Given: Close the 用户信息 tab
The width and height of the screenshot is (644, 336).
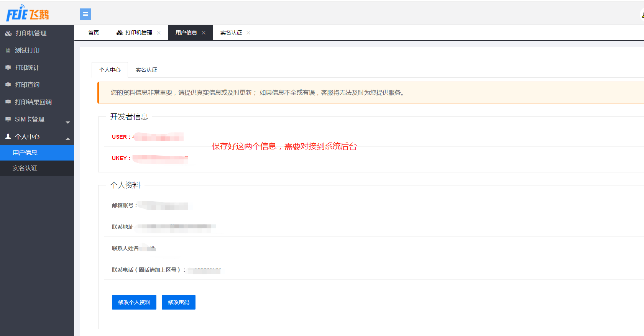Looking at the screenshot, I should coord(204,33).
